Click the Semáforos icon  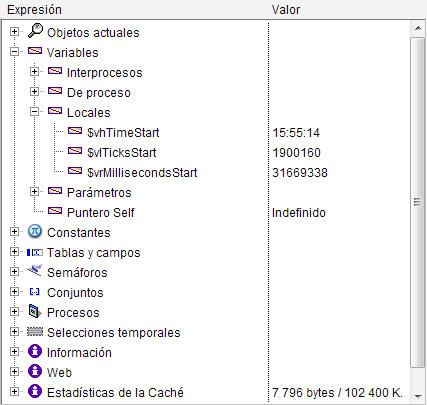[x=35, y=271]
